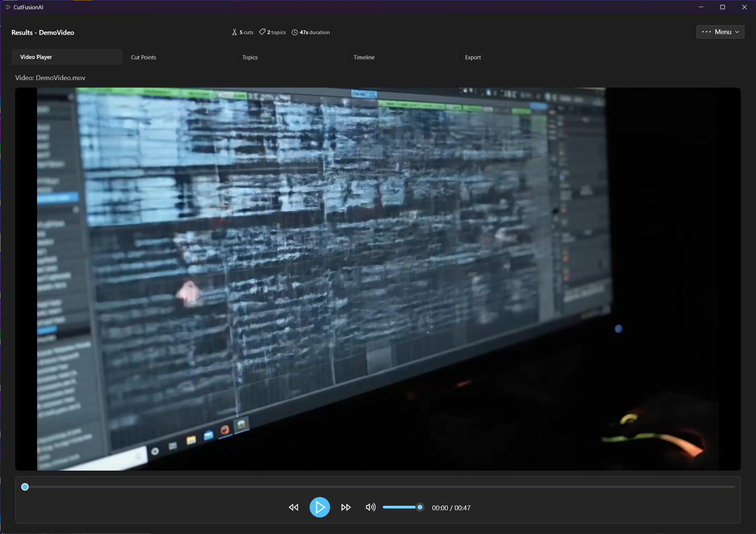Expand the Menu dropdown chevron

pos(737,32)
